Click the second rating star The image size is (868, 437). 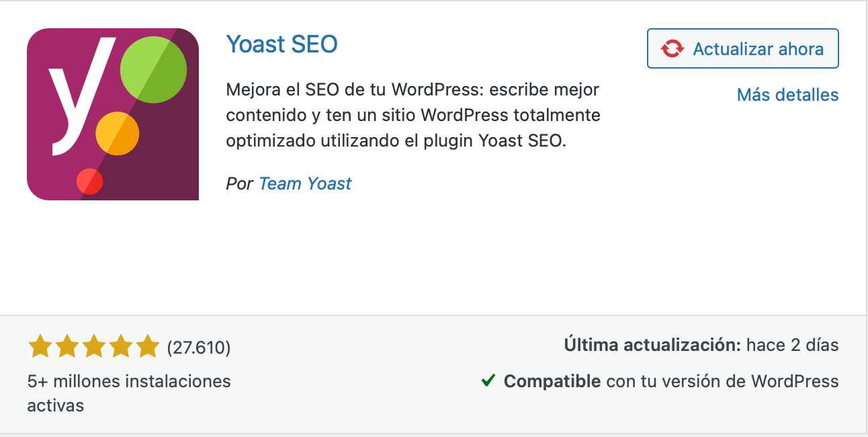click(x=67, y=347)
